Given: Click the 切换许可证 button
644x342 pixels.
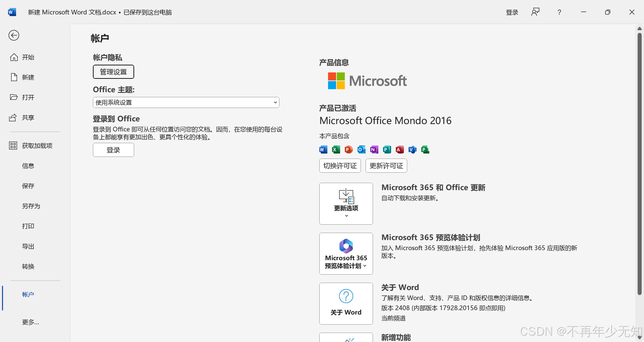Looking at the screenshot, I should point(340,166).
